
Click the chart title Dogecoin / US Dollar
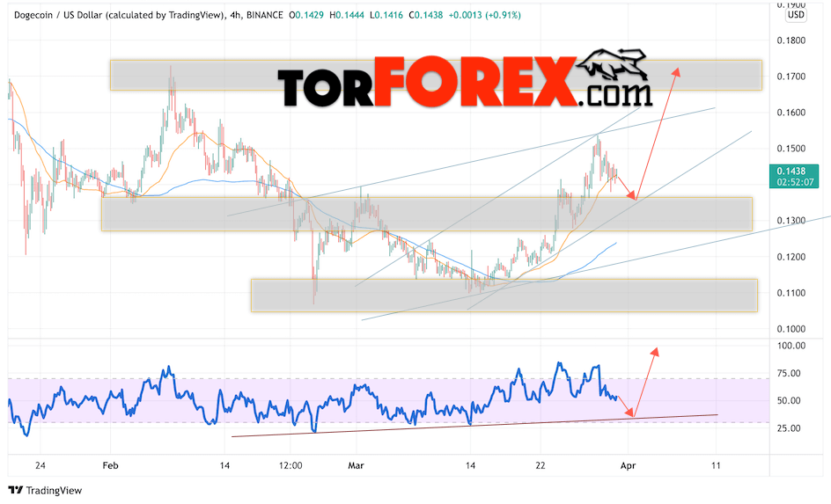58,15
